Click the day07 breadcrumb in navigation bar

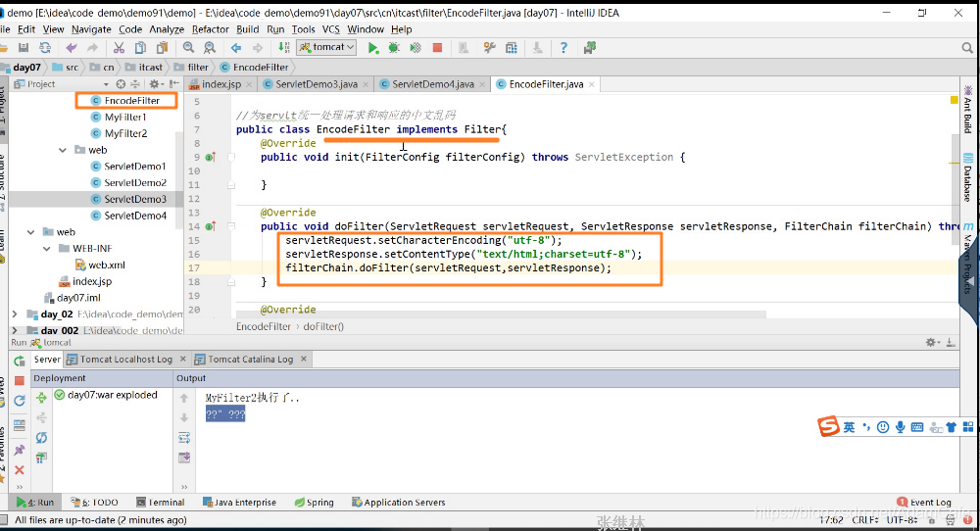tap(22, 67)
